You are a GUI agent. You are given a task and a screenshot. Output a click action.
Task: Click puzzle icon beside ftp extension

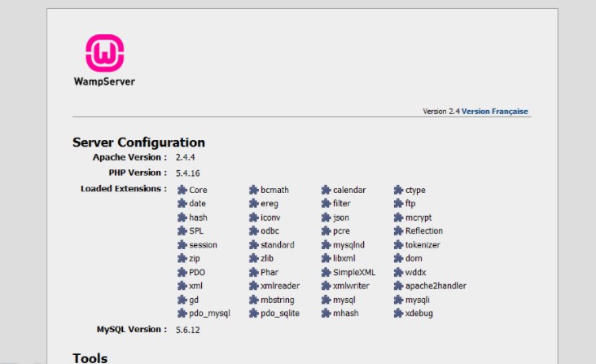398,204
